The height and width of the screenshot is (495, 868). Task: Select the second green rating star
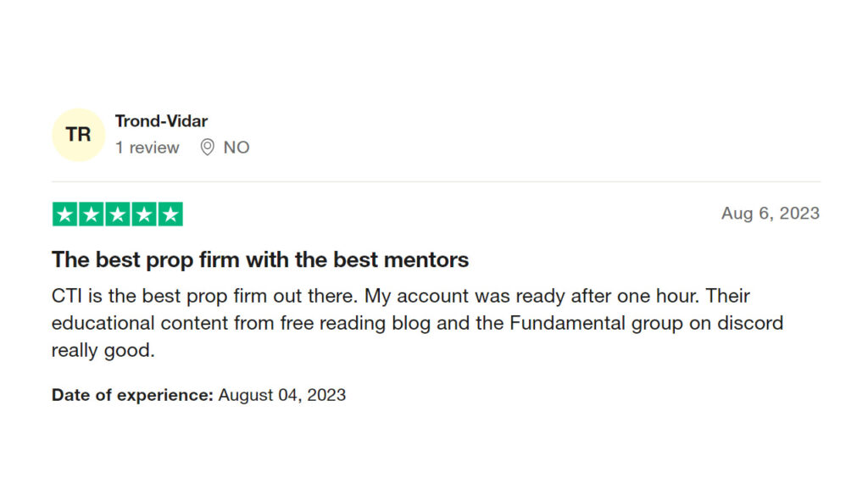(x=91, y=214)
